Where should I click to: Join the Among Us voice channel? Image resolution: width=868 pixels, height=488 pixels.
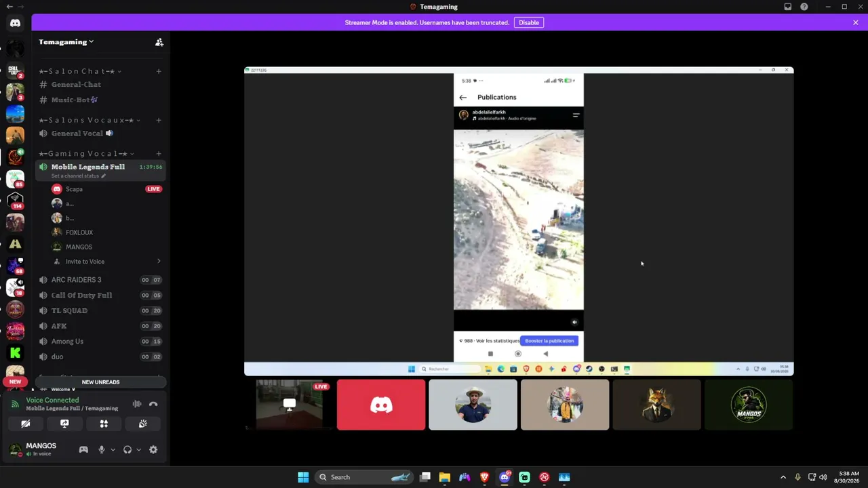pyautogui.click(x=100, y=342)
